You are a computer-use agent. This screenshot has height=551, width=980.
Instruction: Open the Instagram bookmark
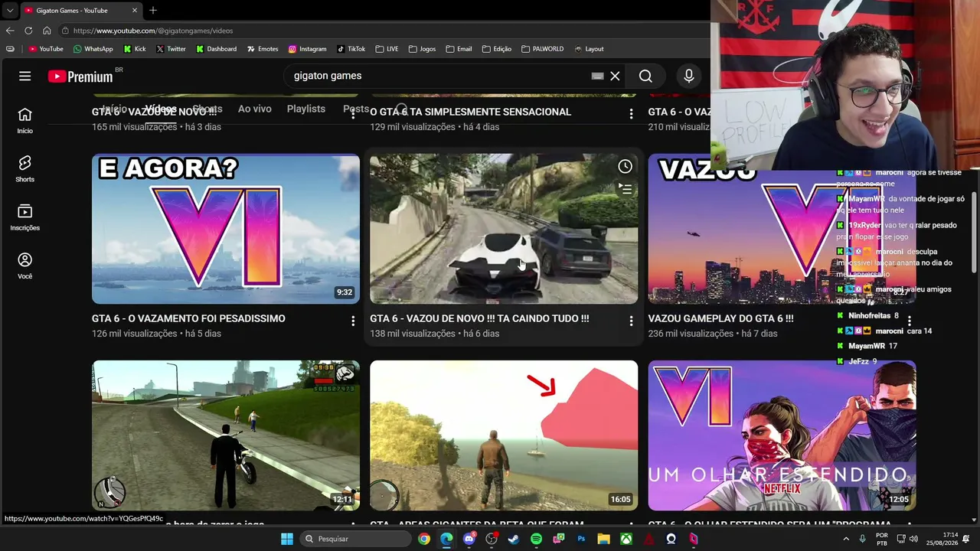pos(307,49)
